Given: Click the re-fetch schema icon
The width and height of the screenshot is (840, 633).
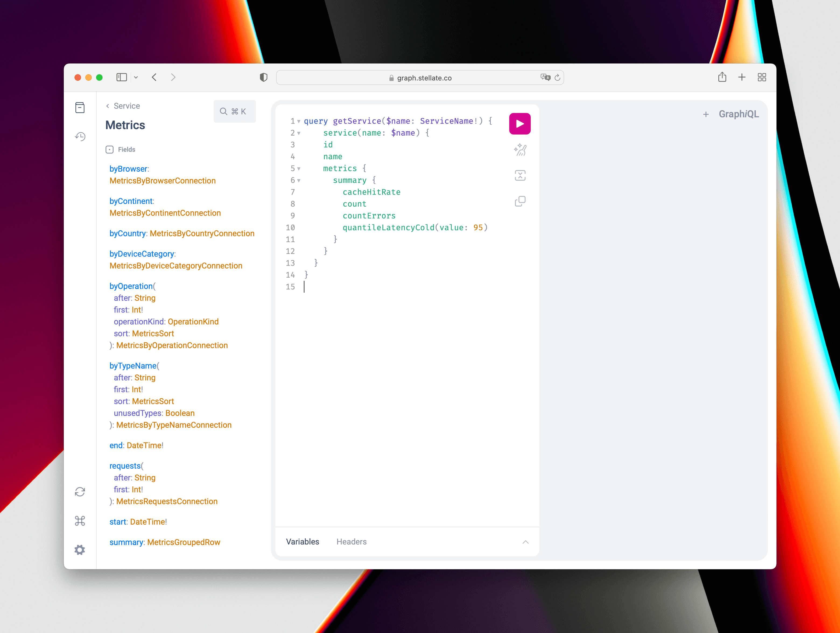Looking at the screenshot, I should 80,492.
